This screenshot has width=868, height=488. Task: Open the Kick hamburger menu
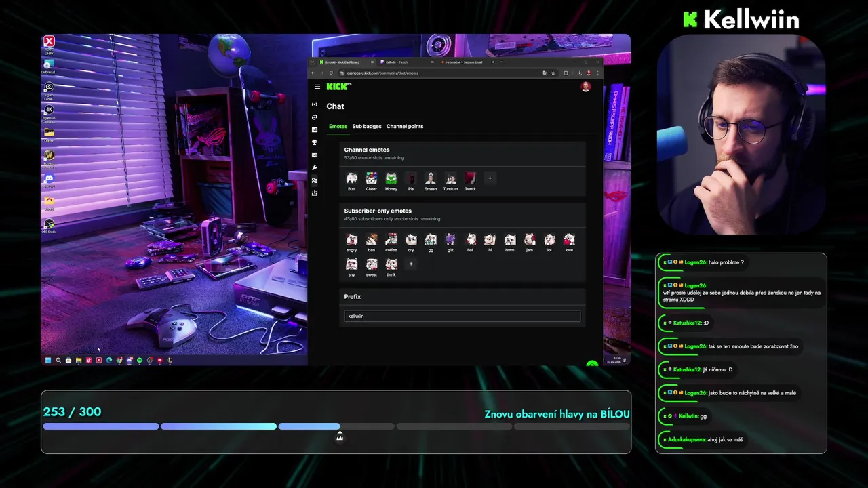pos(317,87)
